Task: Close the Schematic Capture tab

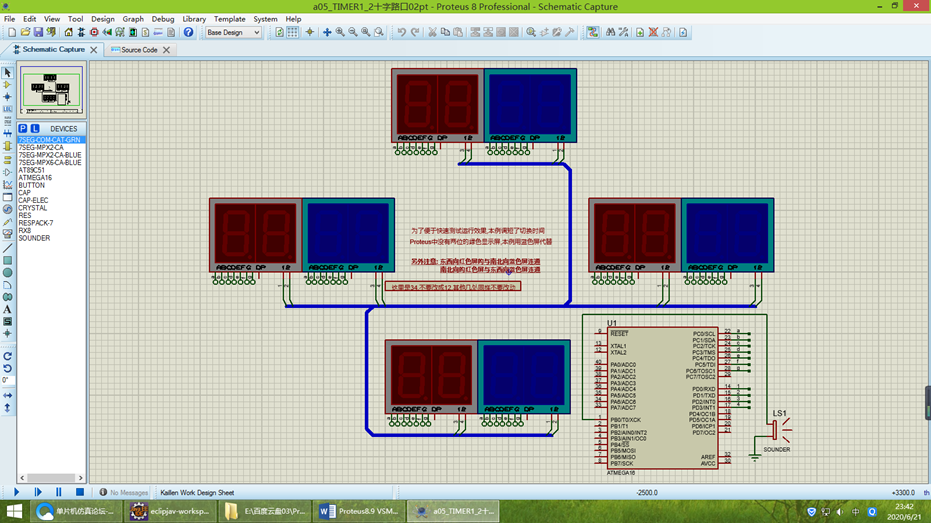Action: (94, 50)
